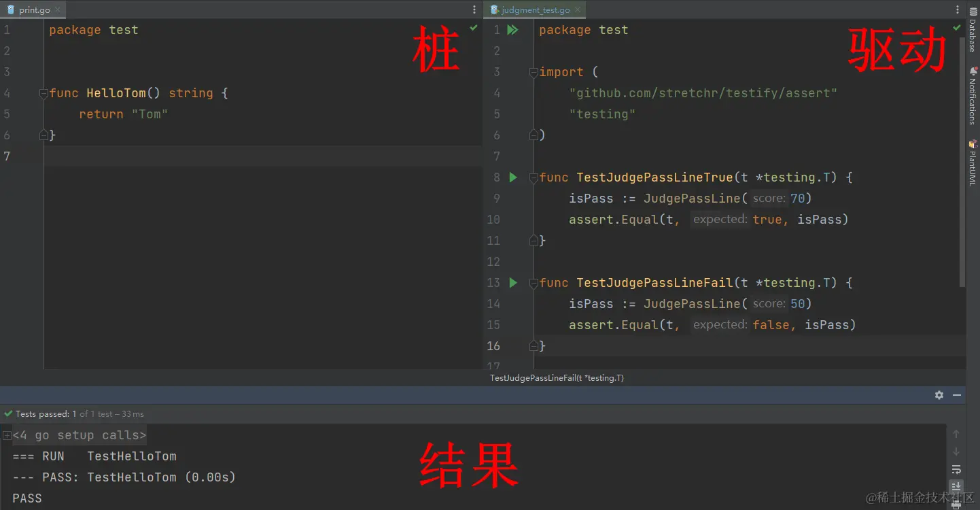Viewport: 980px width, 510px height.
Task: Click the 'Tests passed: 1' status text
Action: pos(46,413)
